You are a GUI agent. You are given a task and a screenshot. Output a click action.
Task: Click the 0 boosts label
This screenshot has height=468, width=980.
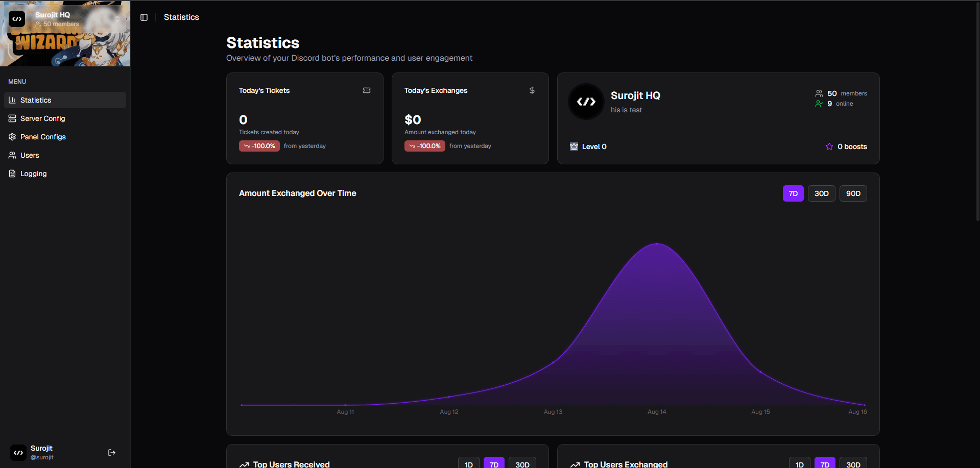coord(852,146)
